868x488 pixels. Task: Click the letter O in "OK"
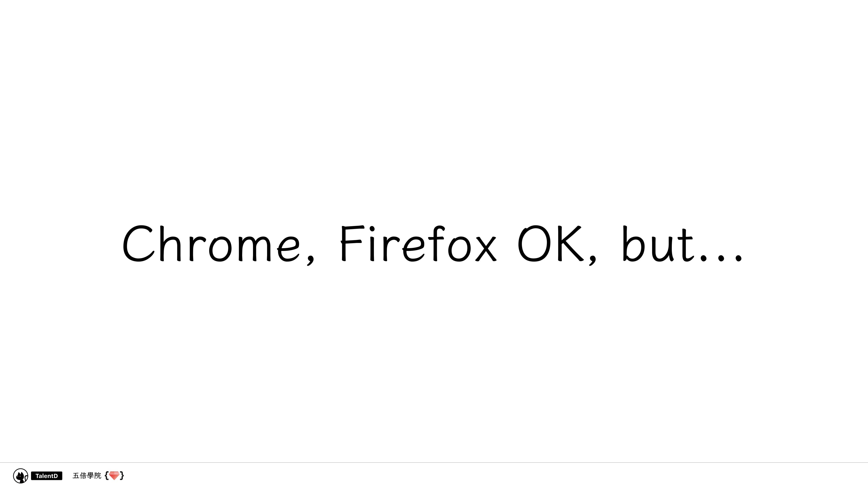(x=534, y=244)
